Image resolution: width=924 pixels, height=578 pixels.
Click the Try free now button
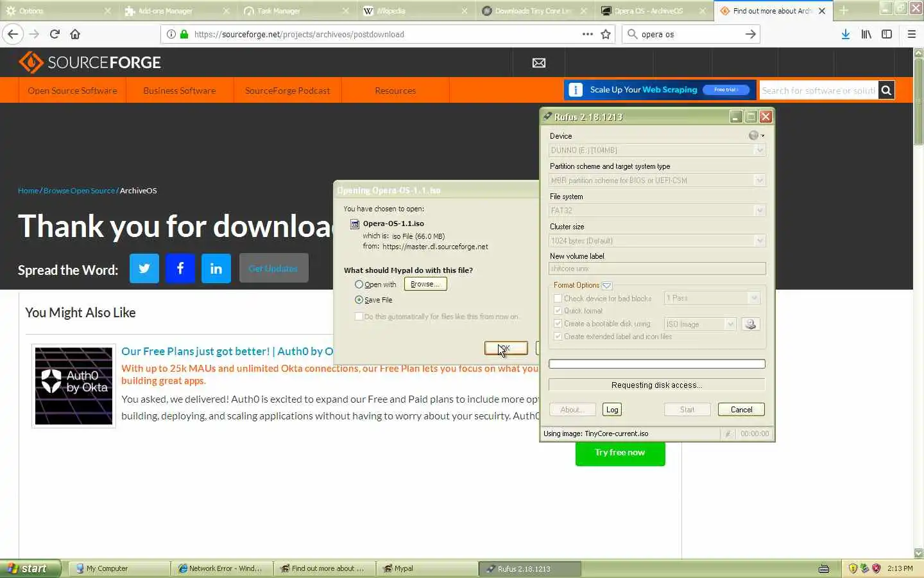click(x=620, y=453)
